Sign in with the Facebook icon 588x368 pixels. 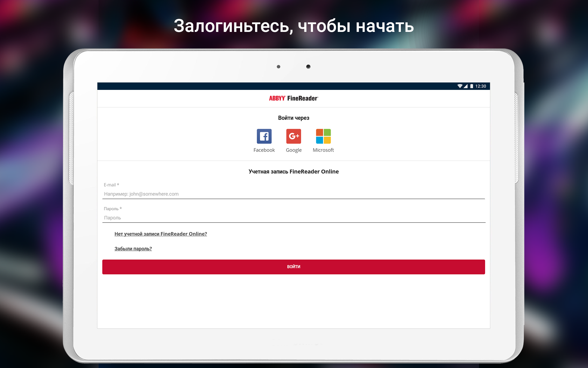pos(264,136)
